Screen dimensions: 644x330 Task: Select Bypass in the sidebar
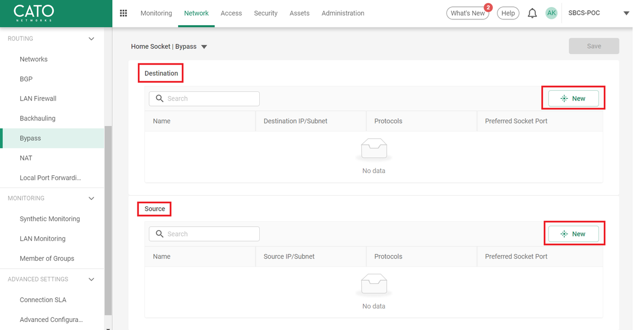tap(52, 138)
